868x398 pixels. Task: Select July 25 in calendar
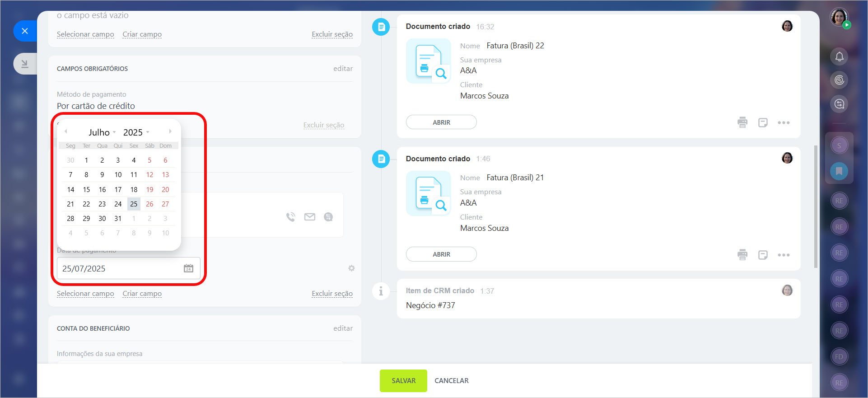point(134,204)
